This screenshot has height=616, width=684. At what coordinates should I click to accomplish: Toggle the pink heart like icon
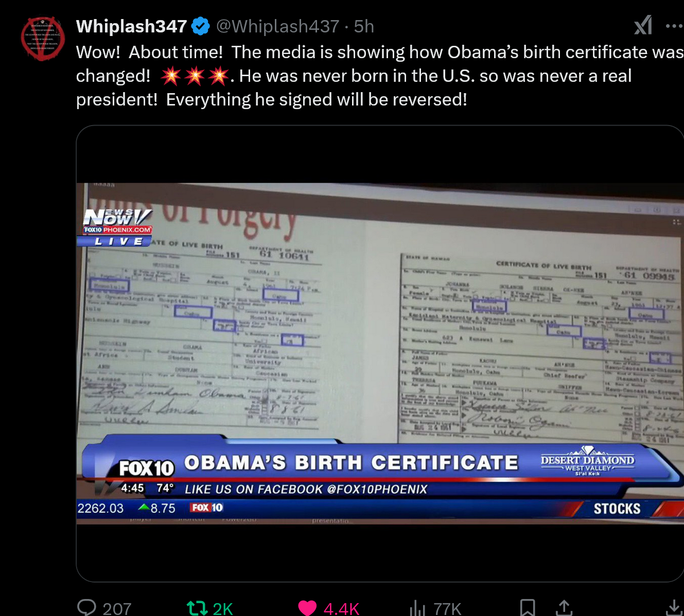click(x=308, y=608)
